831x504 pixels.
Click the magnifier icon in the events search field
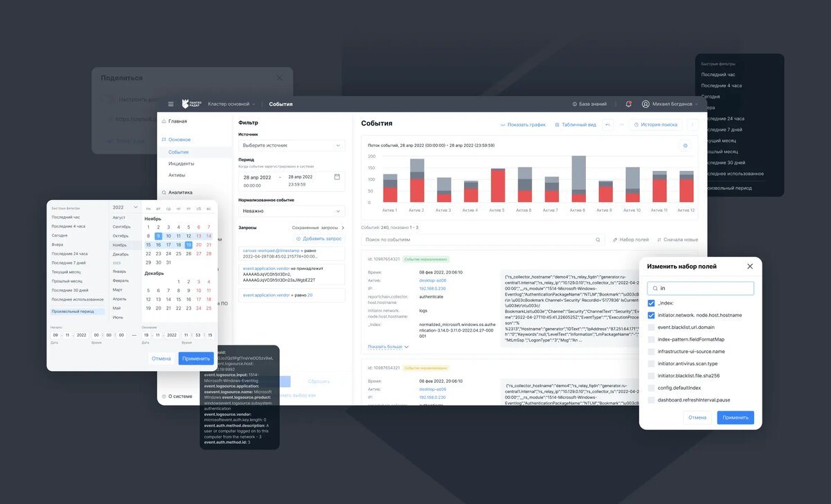(x=598, y=240)
